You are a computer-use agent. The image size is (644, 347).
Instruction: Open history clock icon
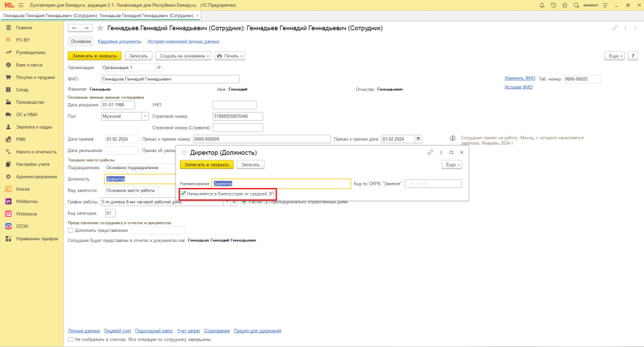pyautogui.click(x=553, y=5)
